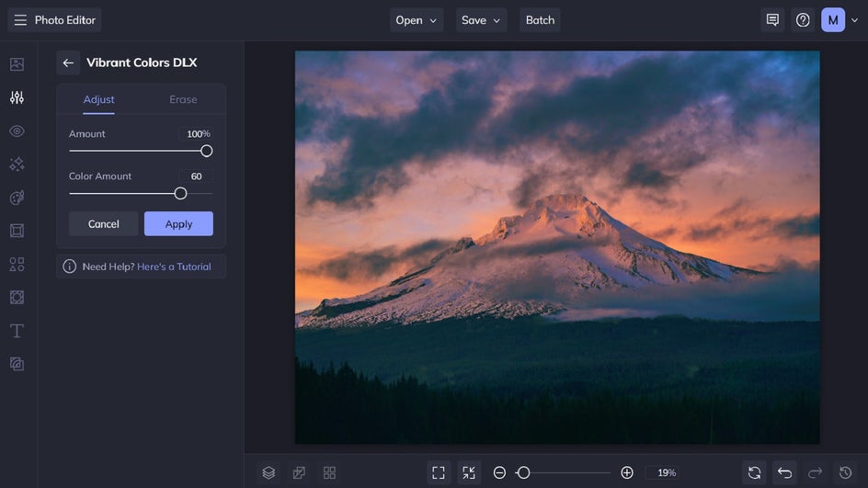Click the Amount slider handle
868x488 pixels.
(x=207, y=151)
